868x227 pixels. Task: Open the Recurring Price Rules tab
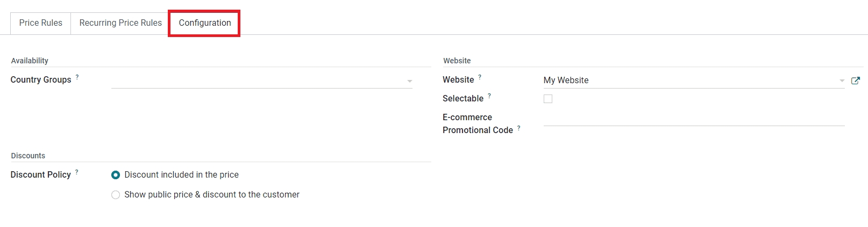[120, 23]
